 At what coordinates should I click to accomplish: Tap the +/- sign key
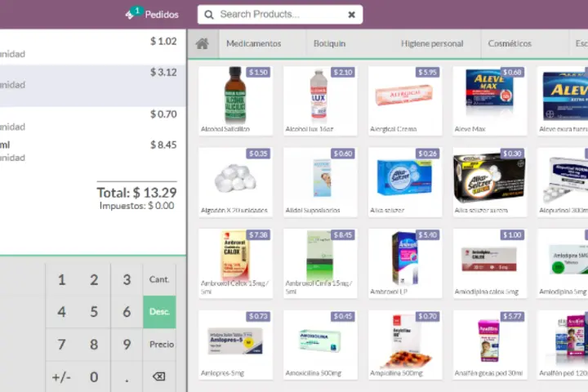tap(61, 376)
